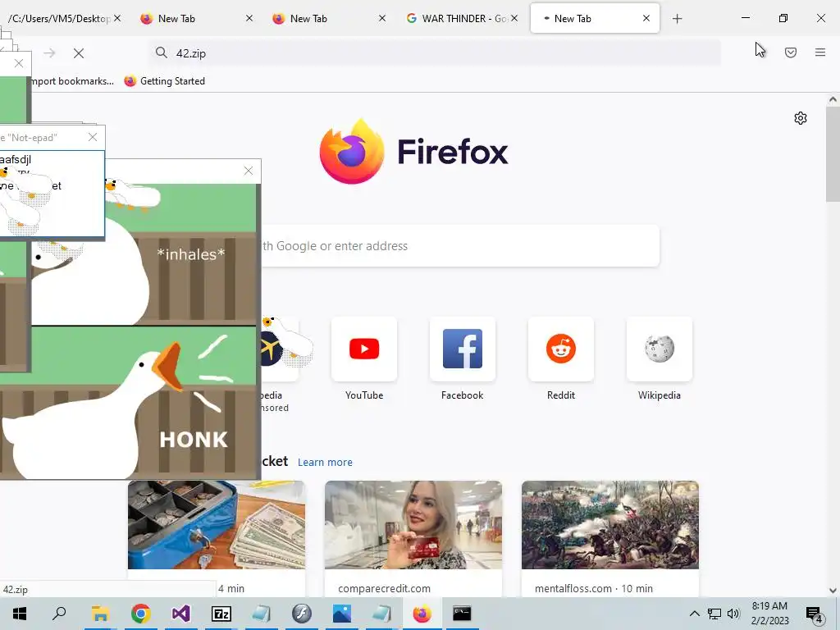Click the address bar containing 42.zip
840x630 pixels.
(x=435, y=53)
